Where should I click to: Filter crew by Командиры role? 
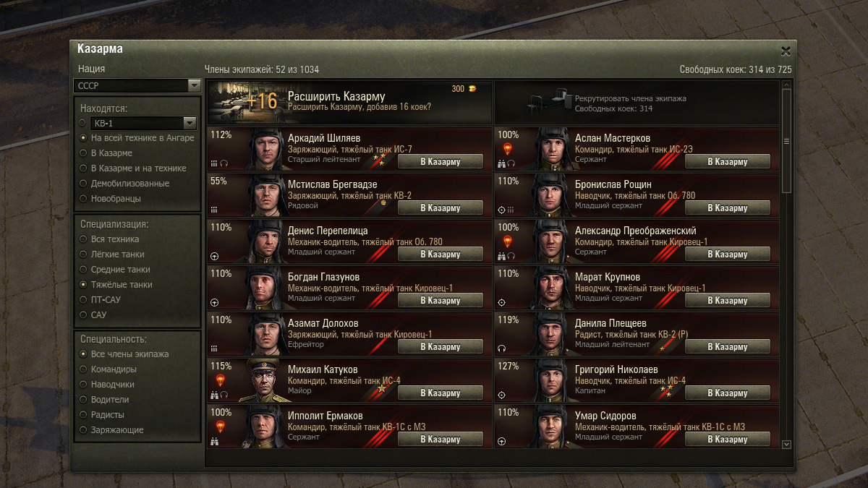click(108, 369)
